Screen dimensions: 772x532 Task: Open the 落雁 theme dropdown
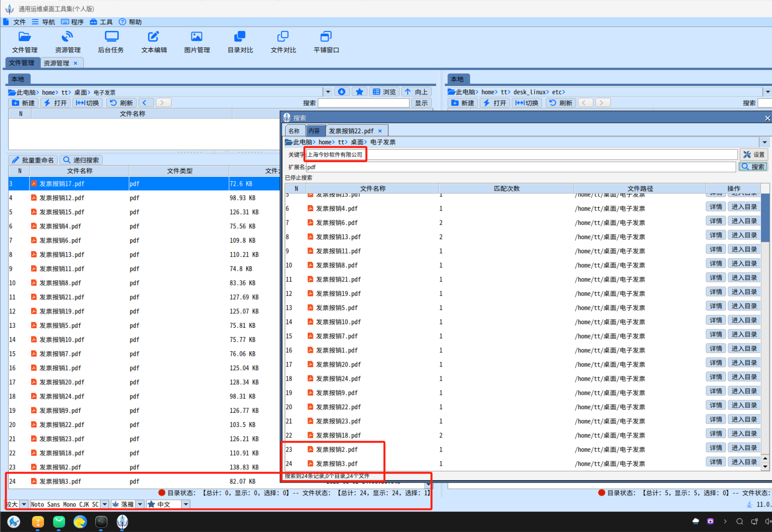(140, 504)
